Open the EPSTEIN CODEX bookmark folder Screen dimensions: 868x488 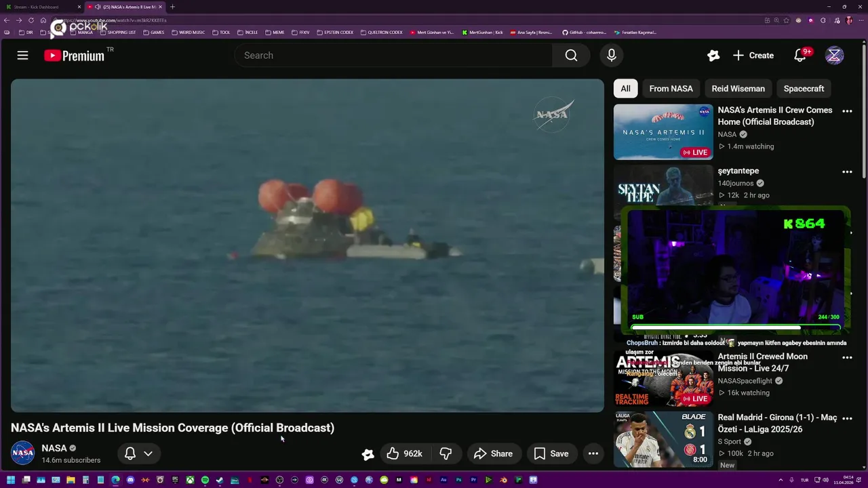[x=335, y=32]
